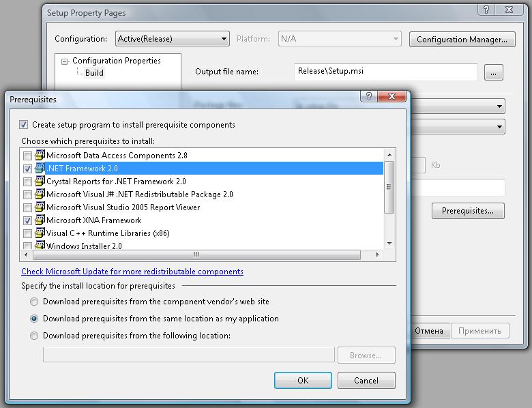The width and height of the screenshot is (532, 408).
Task: Click the OK button in Prerequisites
Action: point(303,381)
